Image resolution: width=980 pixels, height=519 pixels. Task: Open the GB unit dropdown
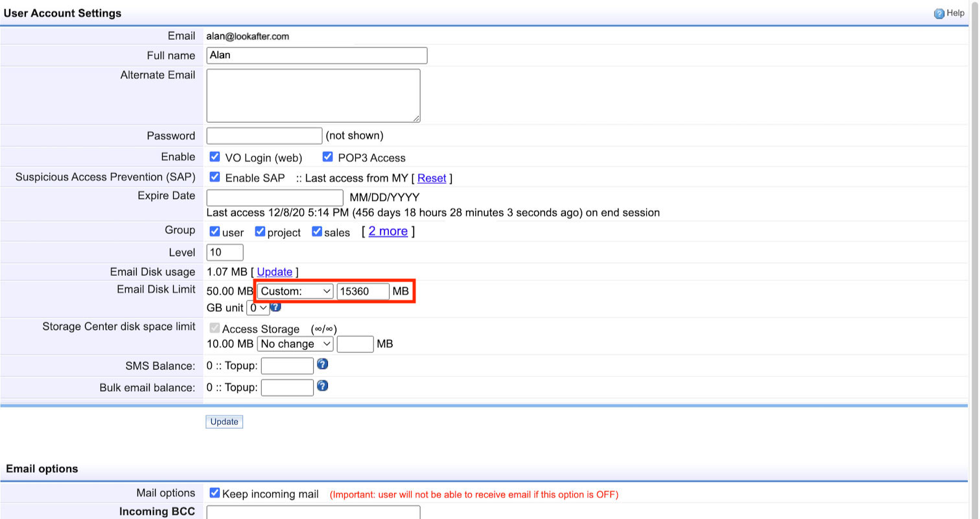[x=258, y=308]
